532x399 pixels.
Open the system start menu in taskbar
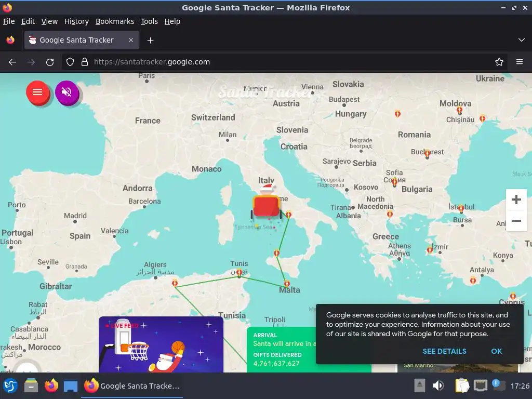[10, 386]
